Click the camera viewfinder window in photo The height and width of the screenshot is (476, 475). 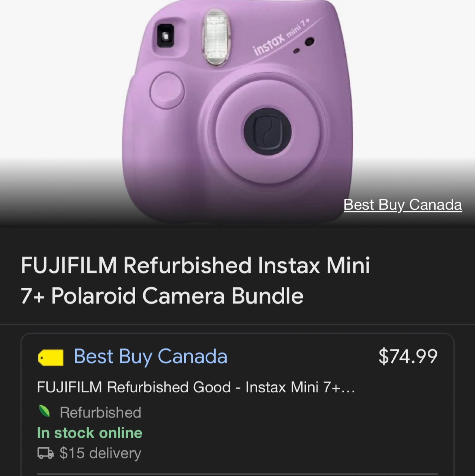[x=165, y=35]
